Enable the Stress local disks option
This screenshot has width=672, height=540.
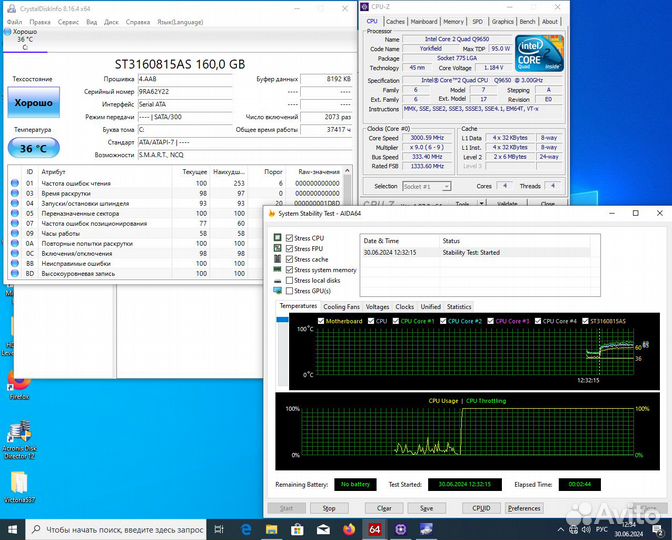click(x=291, y=280)
